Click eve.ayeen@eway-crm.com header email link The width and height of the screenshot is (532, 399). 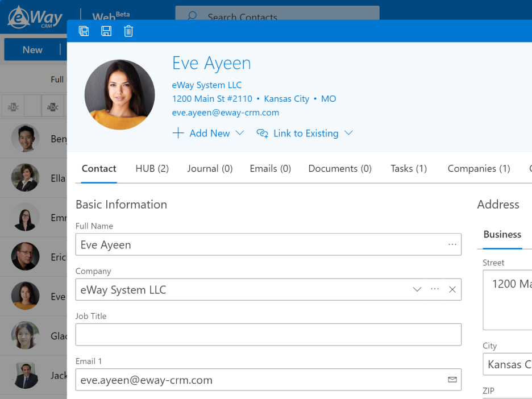tap(225, 113)
